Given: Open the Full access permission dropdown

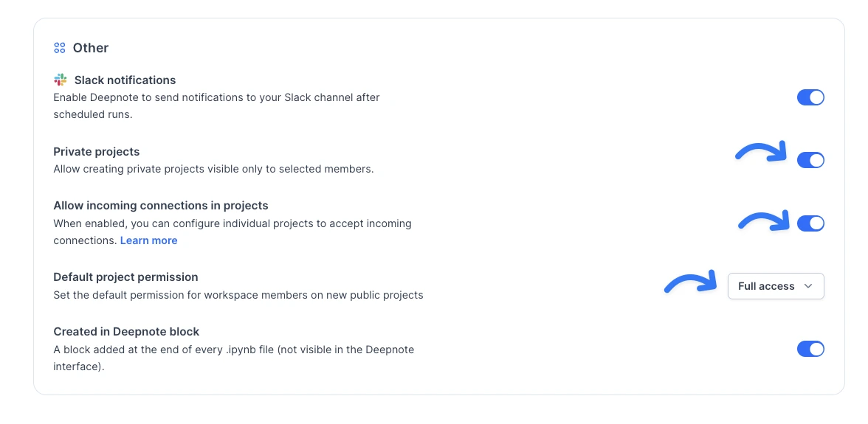Looking at the screenshot, I should 775,286.
